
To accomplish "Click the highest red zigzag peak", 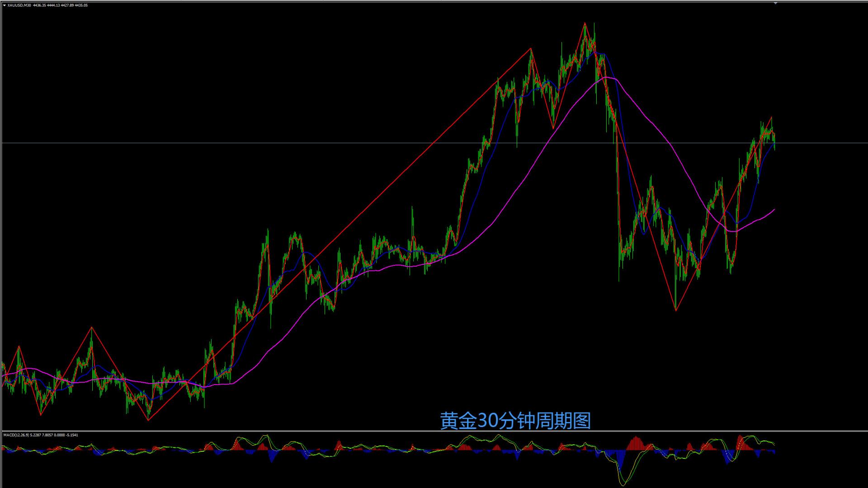I will click(x=585, y=23).
